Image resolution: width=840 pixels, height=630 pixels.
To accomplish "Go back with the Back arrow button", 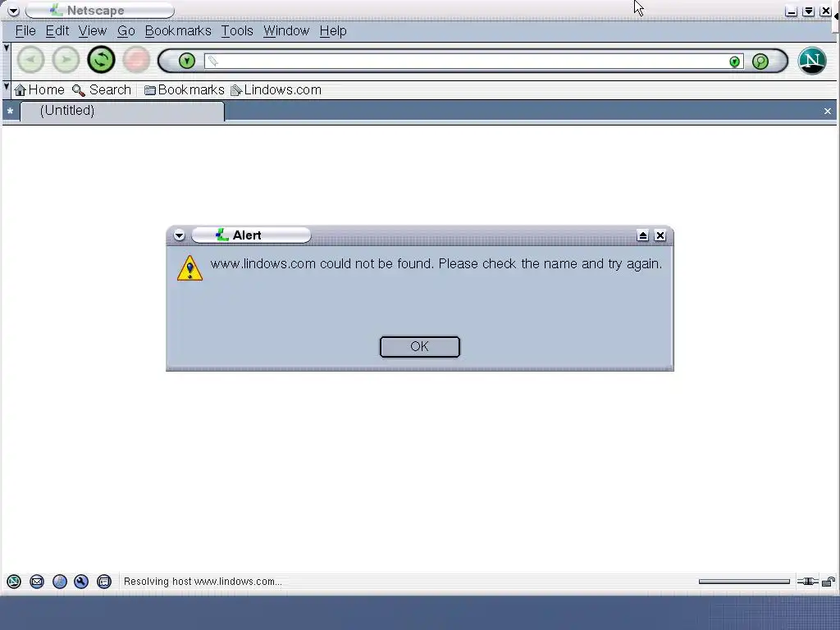I will (30, 60).
